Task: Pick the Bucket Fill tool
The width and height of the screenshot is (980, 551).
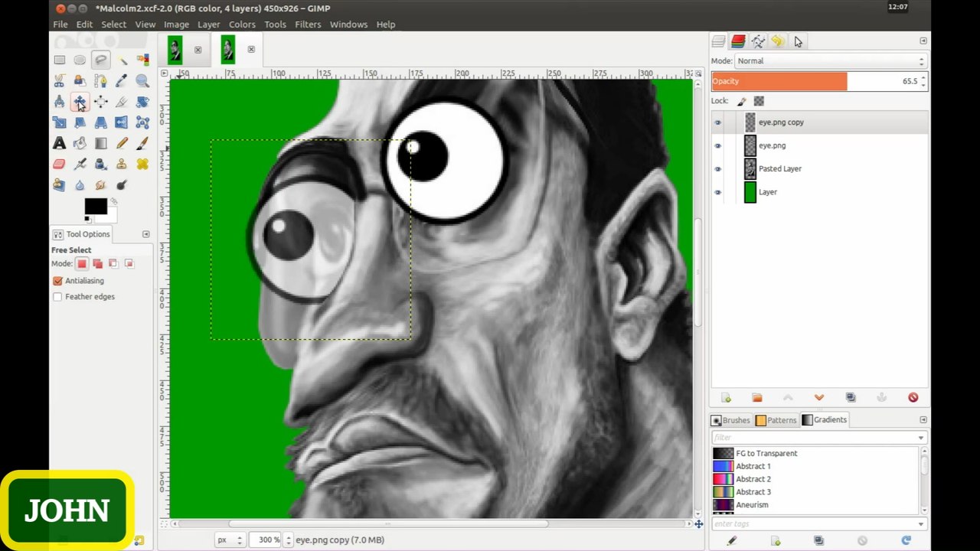Action: click(80, 143)
